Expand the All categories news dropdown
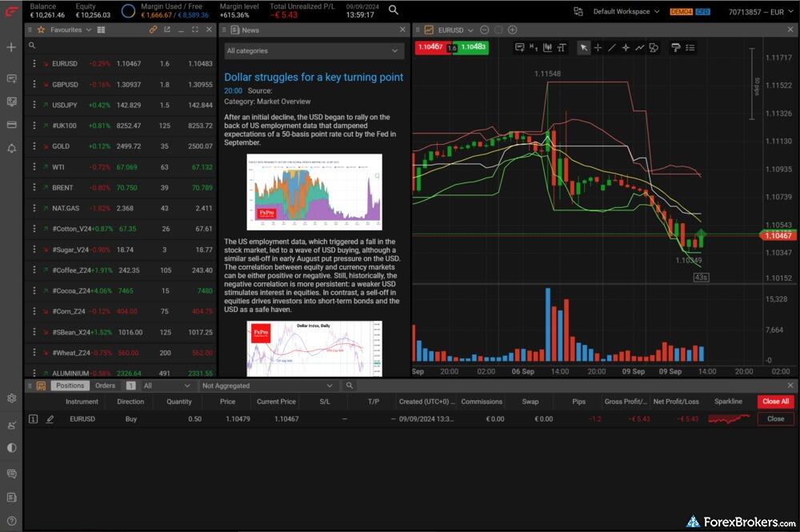800x532 pixels. tap(314, 50)
